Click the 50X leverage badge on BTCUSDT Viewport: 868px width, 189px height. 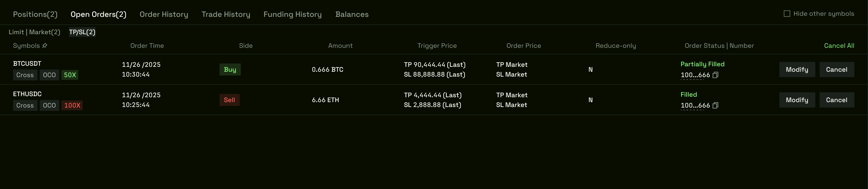click(x=70, y=75)
